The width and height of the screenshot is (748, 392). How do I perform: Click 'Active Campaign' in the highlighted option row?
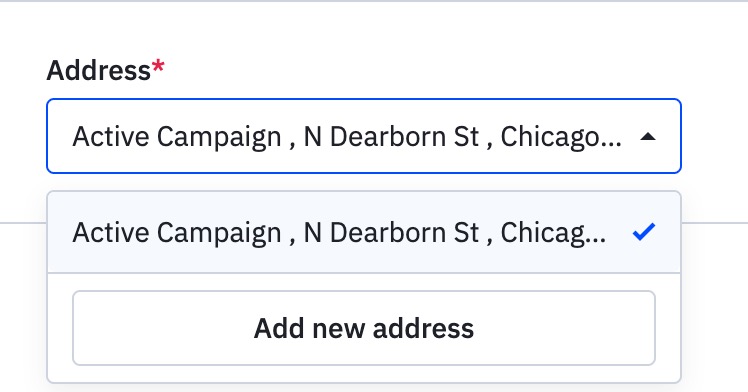(177, 233)
